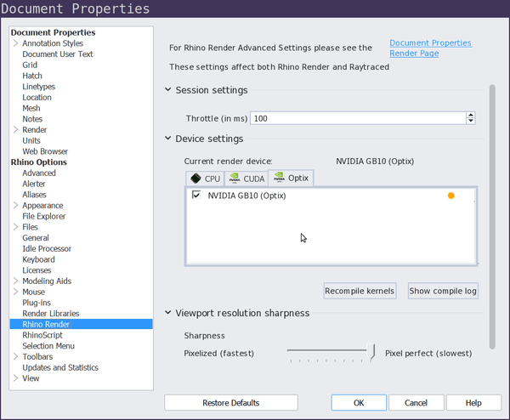The image size is (510, 420).
Task: Decrease throttle with the down spinner arrow
Action: (x=471, y=121)
